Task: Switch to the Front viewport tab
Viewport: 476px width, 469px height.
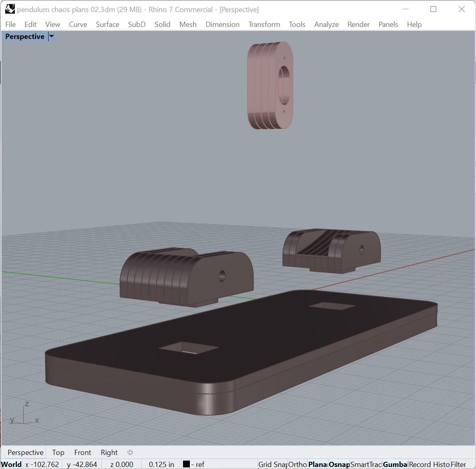Action: (82, 453)
